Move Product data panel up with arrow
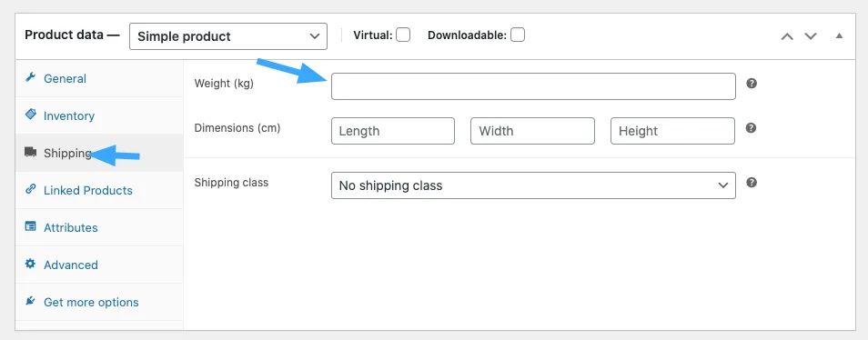868x340 pixels. tap(787, 36)
